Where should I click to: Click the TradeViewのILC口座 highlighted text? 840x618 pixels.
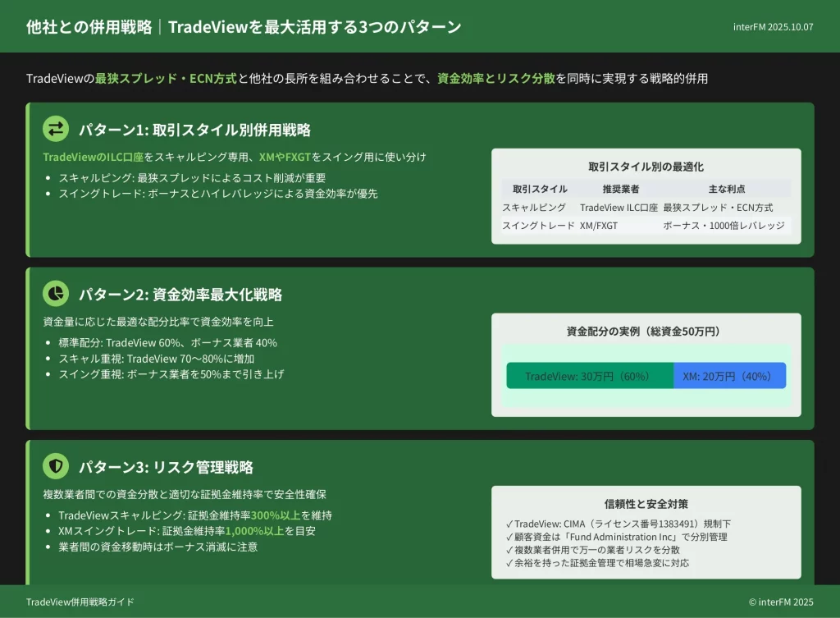(x=93, y=157)
